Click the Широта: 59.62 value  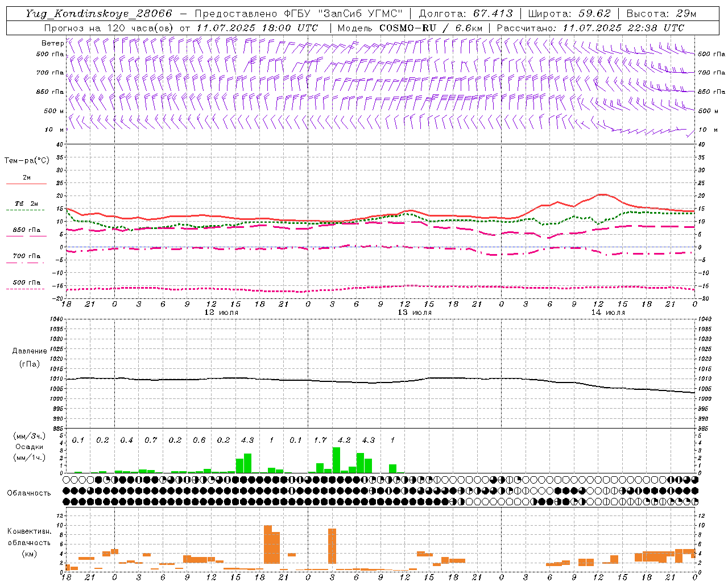pos(569,14)
